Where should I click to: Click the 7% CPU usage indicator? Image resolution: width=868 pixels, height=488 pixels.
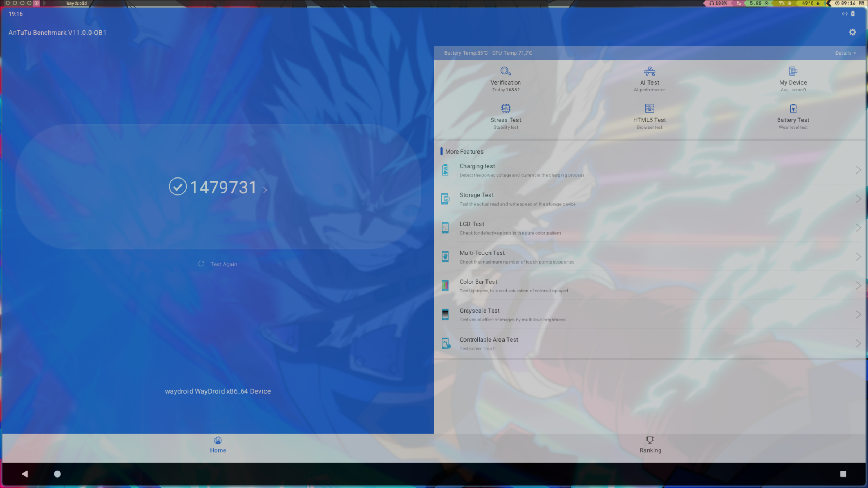click(785, 3)
